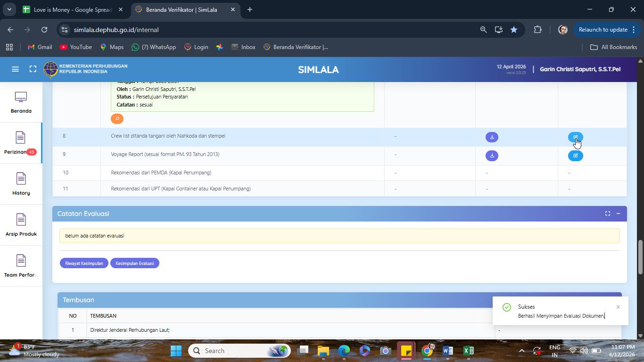Open the All Bookmarks folder

pyautogui.click(x=613, y=47)
